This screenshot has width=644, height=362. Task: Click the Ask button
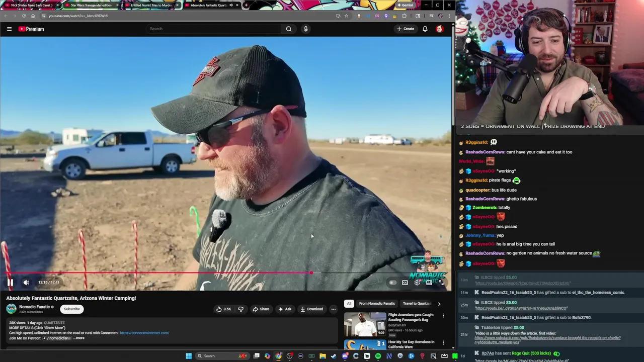(284, 309)
